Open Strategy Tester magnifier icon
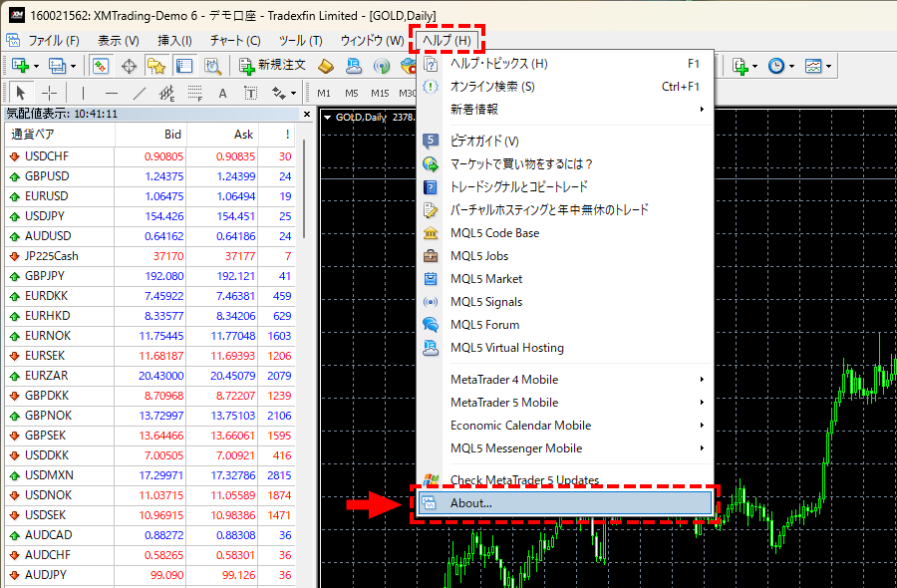This screenshot has height=588, width=897. pos(213,66)
